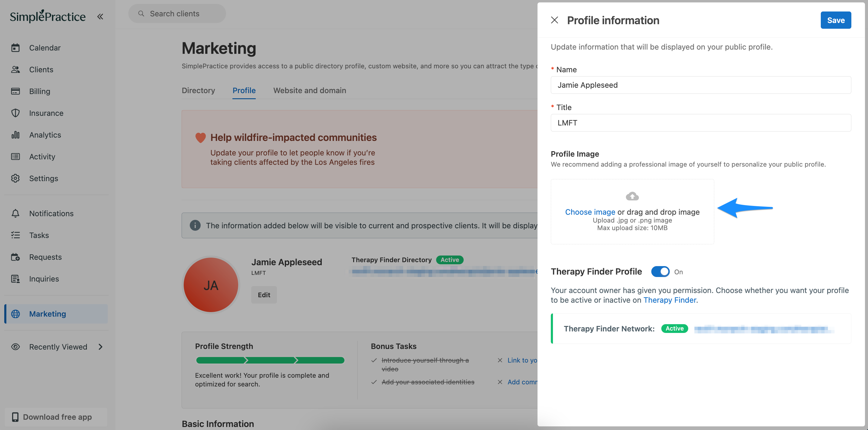Click the Marketing globe icon
This screenshot has width=868, height=430.
(x=15, y=314)
